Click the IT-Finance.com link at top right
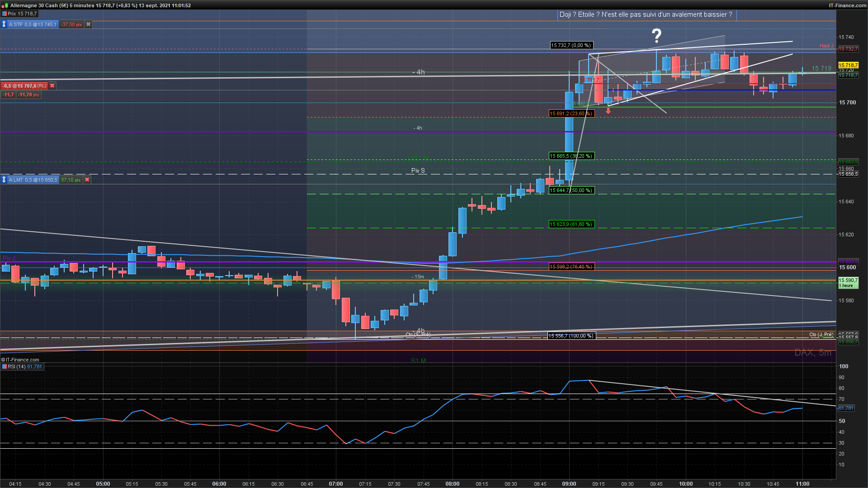This screenshot has width=868, height=488. tap(847, 5)
